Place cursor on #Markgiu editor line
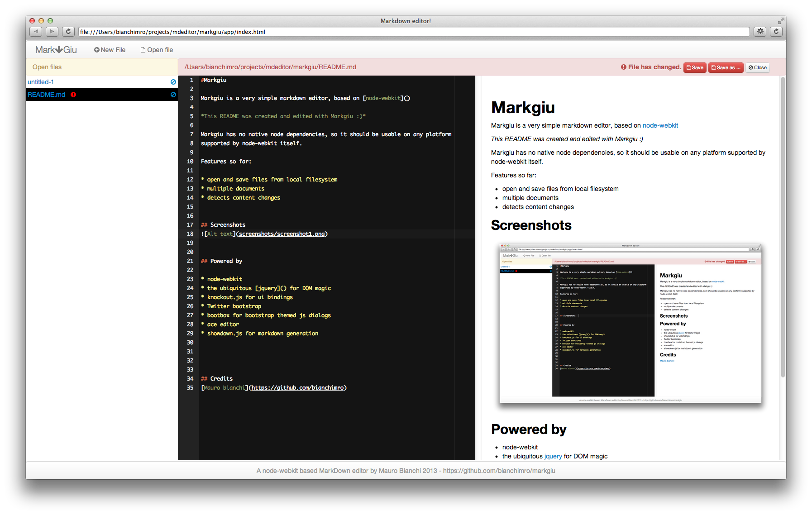 214,80
